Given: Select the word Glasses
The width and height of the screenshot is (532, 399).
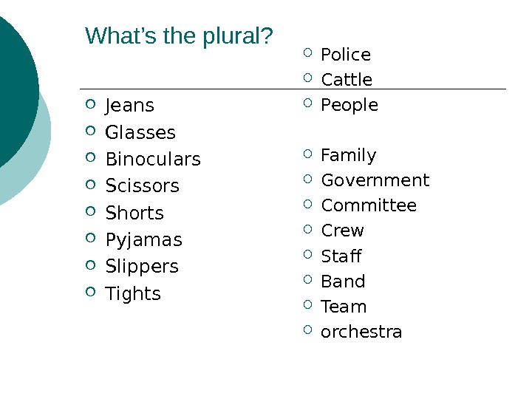Looking at the screenshot, I should click(x=140, y=133).
